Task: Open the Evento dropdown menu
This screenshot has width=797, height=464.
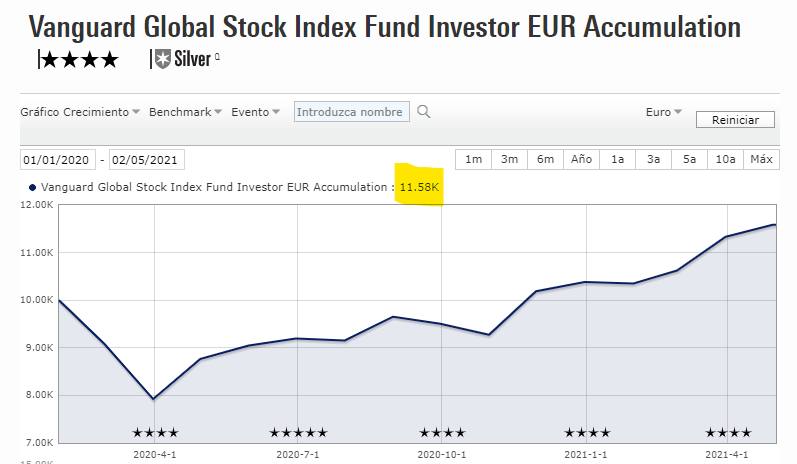Action: [x=256, y=112]
